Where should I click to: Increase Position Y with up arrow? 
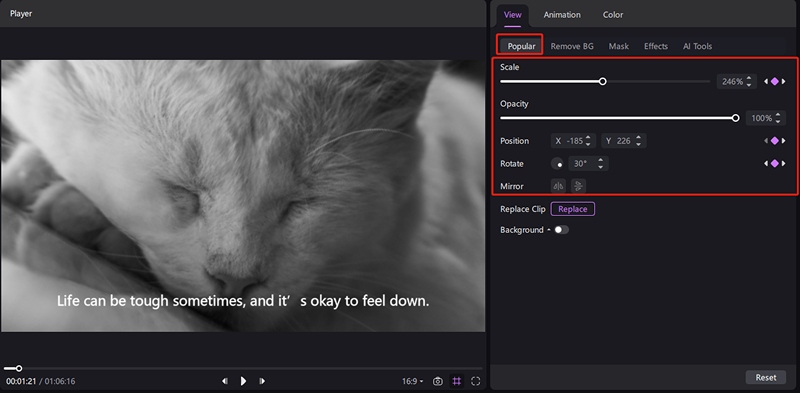(x=638, y=138)
